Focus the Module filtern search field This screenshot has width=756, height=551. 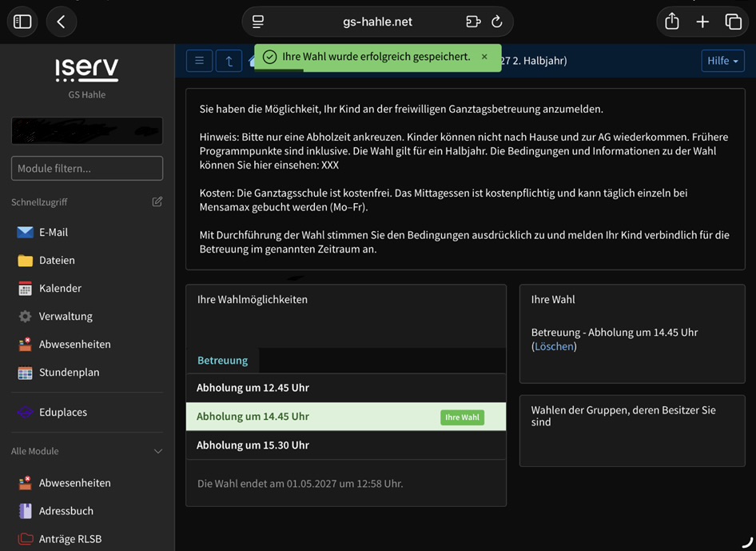[87, 169]
